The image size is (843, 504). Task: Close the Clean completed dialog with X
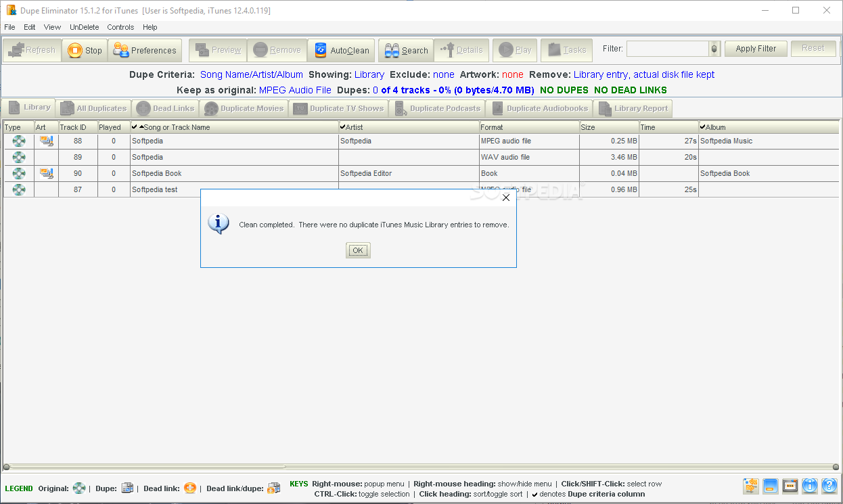pyautogui.click(x=505, y=198)
